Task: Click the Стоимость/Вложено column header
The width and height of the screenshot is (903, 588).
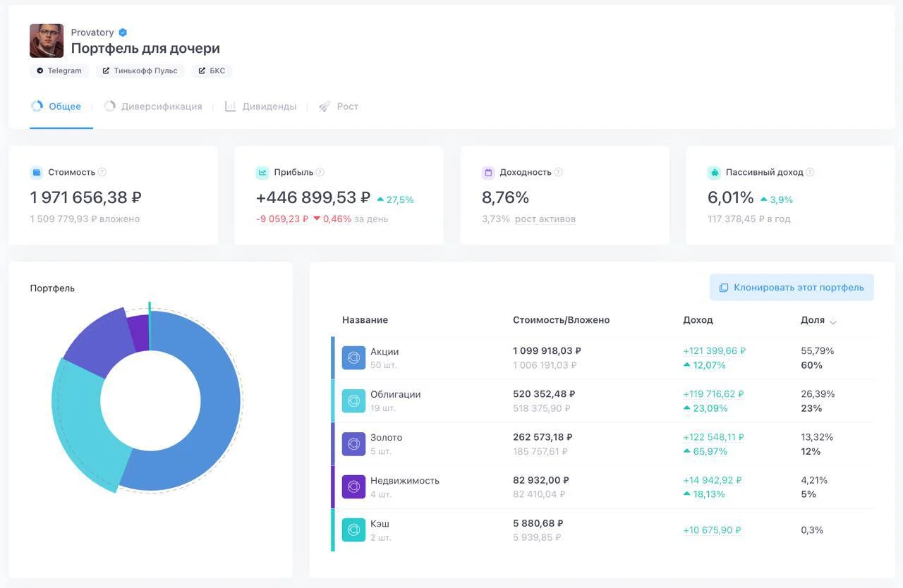Action: 561,320
